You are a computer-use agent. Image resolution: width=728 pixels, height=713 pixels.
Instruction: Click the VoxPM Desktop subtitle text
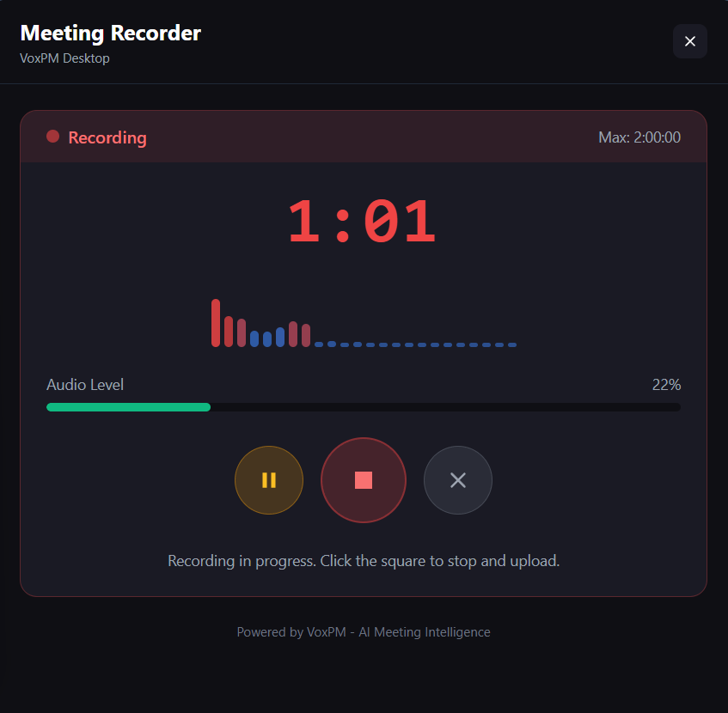click(x=64, y=58)
